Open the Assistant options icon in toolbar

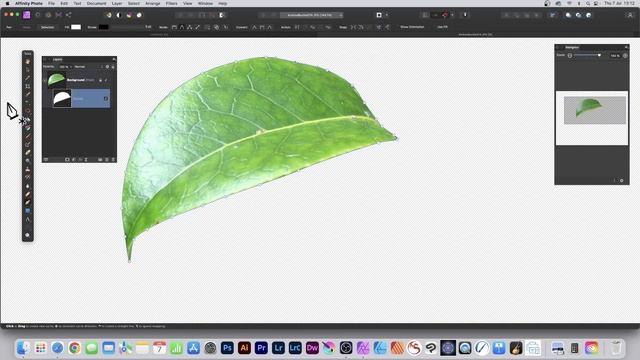pyautogui.click(x=465, y=15)
